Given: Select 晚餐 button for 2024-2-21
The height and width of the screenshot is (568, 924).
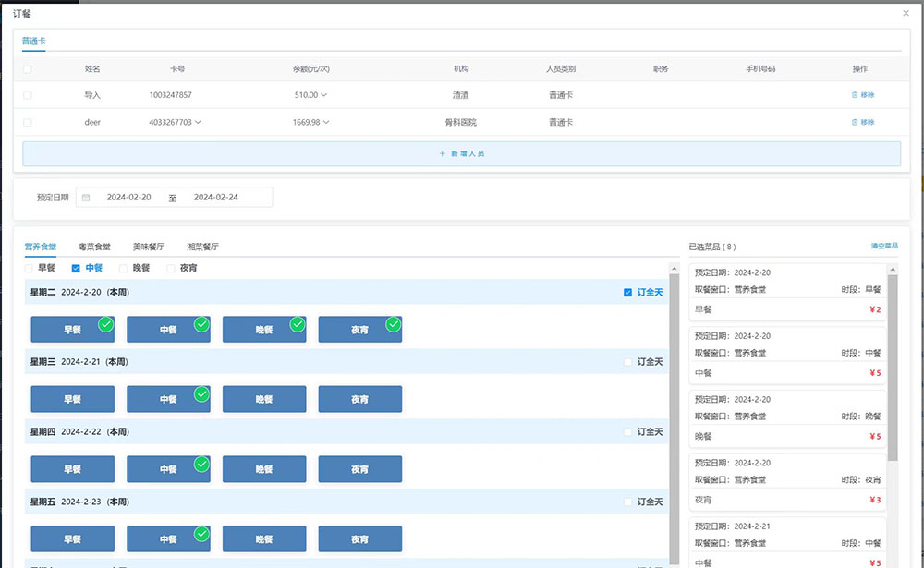Looking at the screenshot, I should 264,400.
